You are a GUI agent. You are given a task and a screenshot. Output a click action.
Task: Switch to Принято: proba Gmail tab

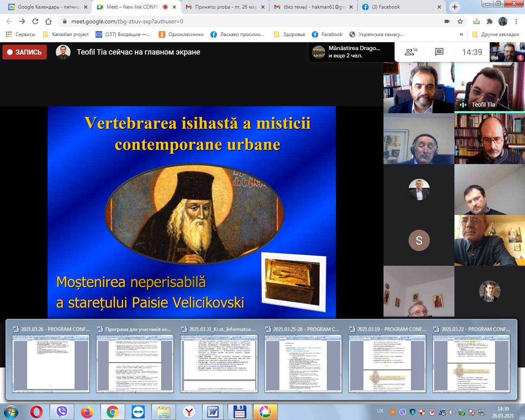pyautogui.click(x=225, y=7)
